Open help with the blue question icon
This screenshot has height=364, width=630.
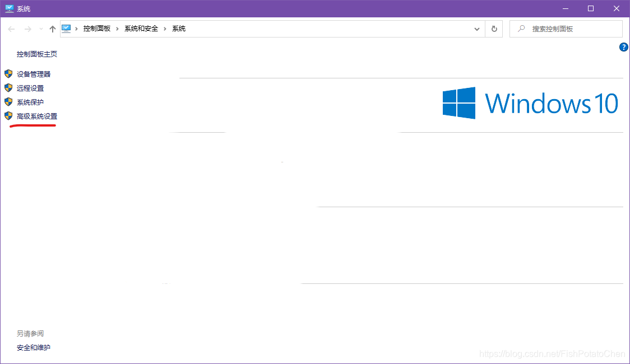pos(624,47)
